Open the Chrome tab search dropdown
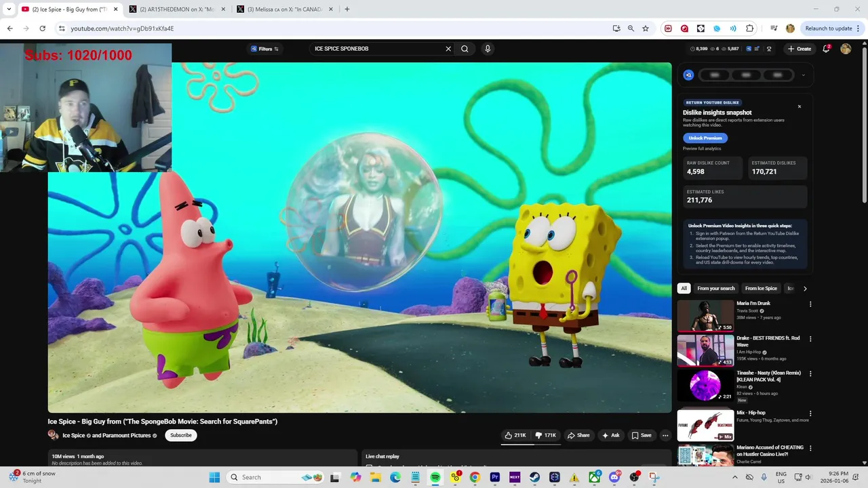The image size is (868, 488). coord(9,9)
